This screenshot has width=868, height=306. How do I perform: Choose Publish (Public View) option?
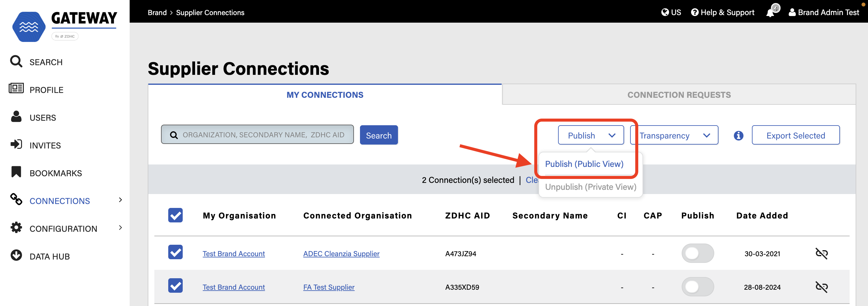point(584,164)
